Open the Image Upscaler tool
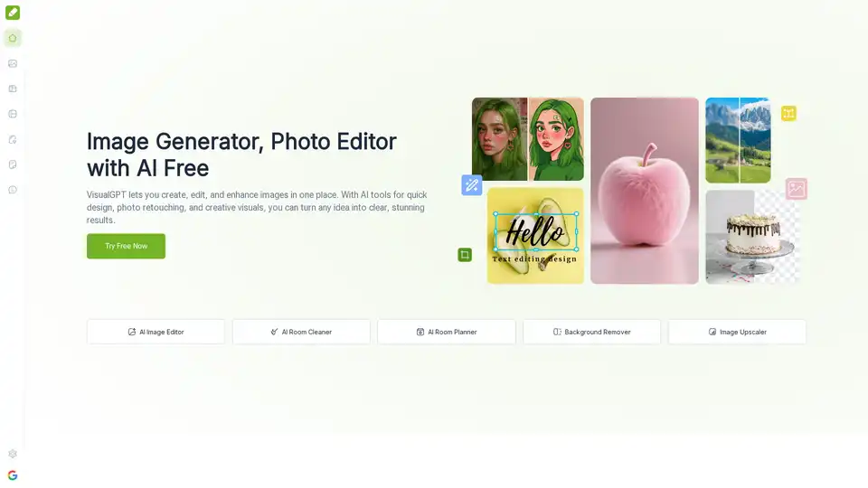The height and width of the screenshot is (488, 868). pyautogui.click(x=737, y=332)
